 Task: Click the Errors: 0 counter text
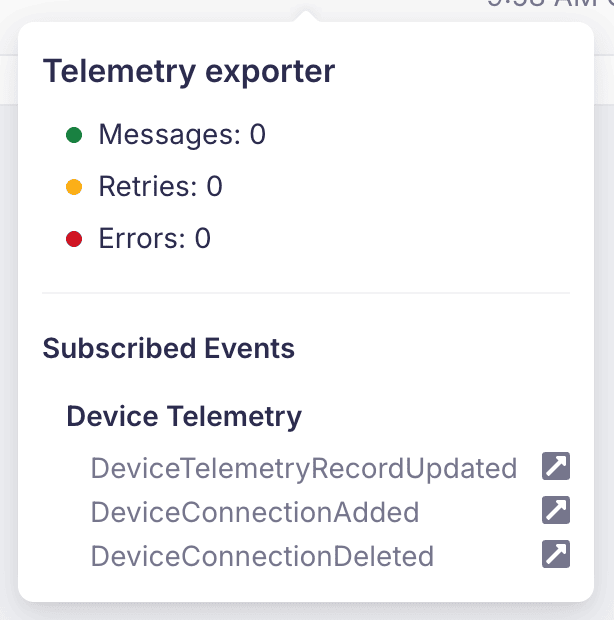pyautogui.click(x=155, y=238)
